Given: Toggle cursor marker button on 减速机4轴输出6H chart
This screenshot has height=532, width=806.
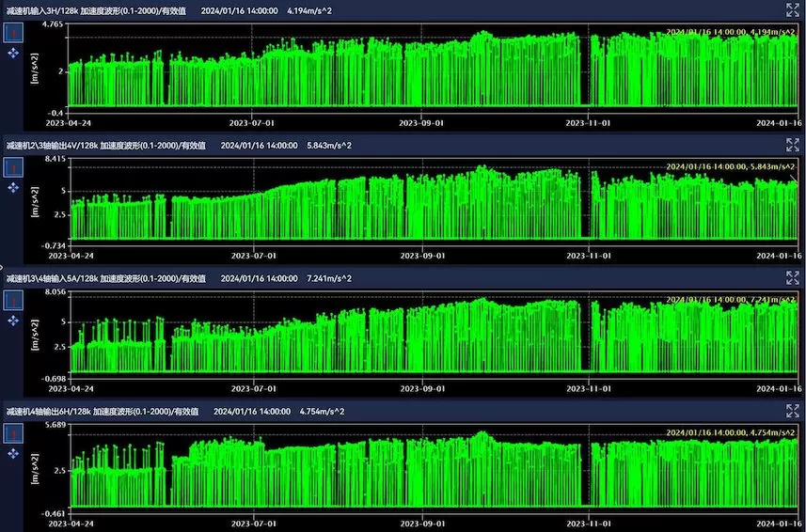Looking at the screenshot, I should pos(13,432).
